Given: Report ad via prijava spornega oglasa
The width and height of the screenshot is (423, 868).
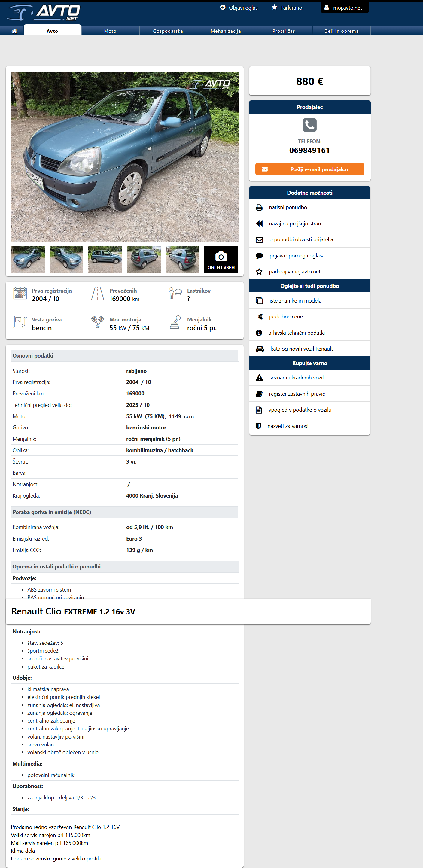Looking at the screenshot, I should (297, 256).
